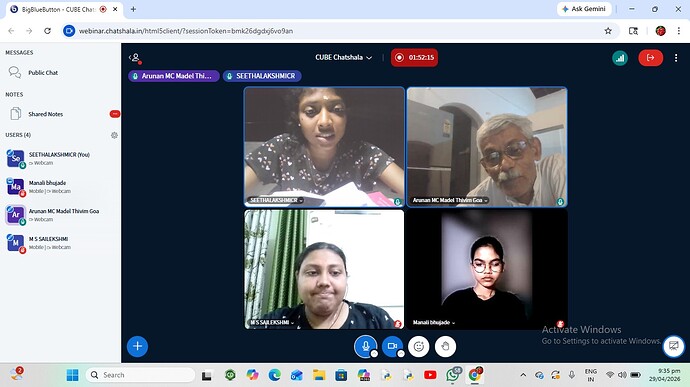Image resolution: width=690 pixels, height=387 pixels.
Task: Show hidden system tray icons
Action: pos(523,375)
